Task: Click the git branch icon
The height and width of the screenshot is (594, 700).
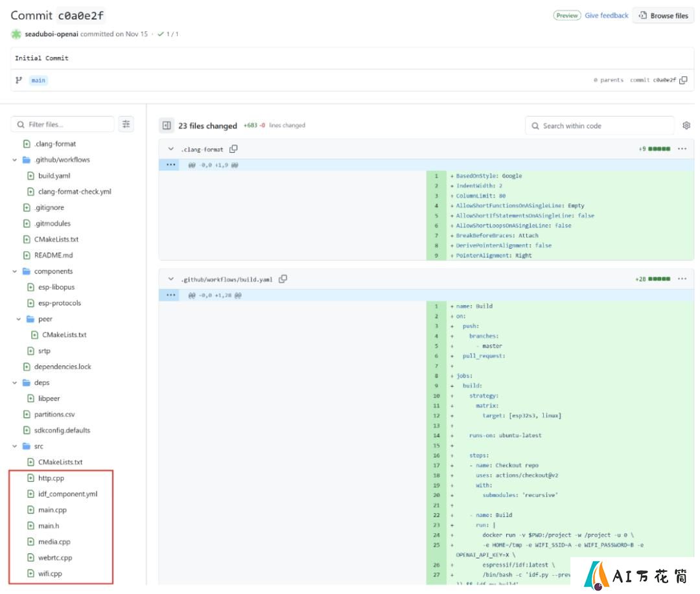Action: tap(19, 80)
